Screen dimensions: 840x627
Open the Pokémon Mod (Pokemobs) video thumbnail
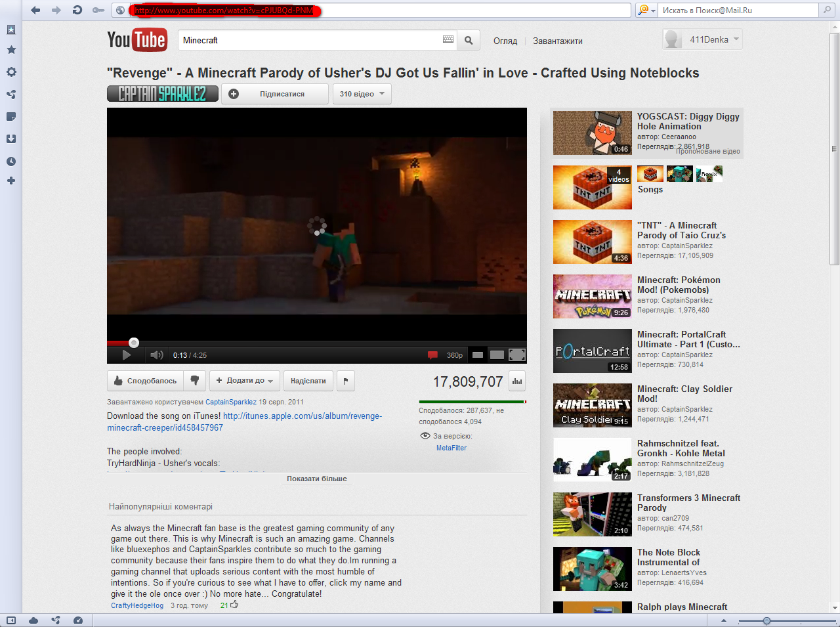tap(593, 296)
